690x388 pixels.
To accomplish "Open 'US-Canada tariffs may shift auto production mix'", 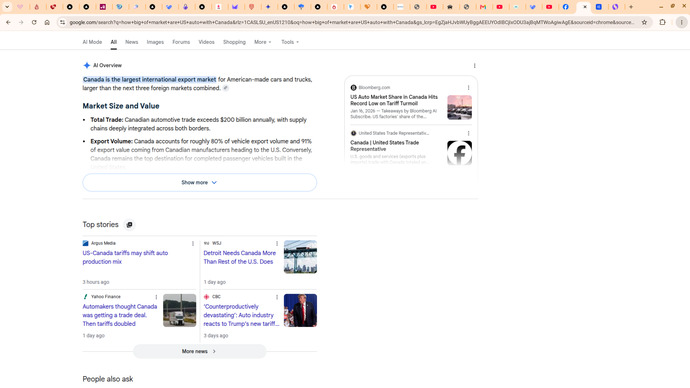I will (125, 257).
